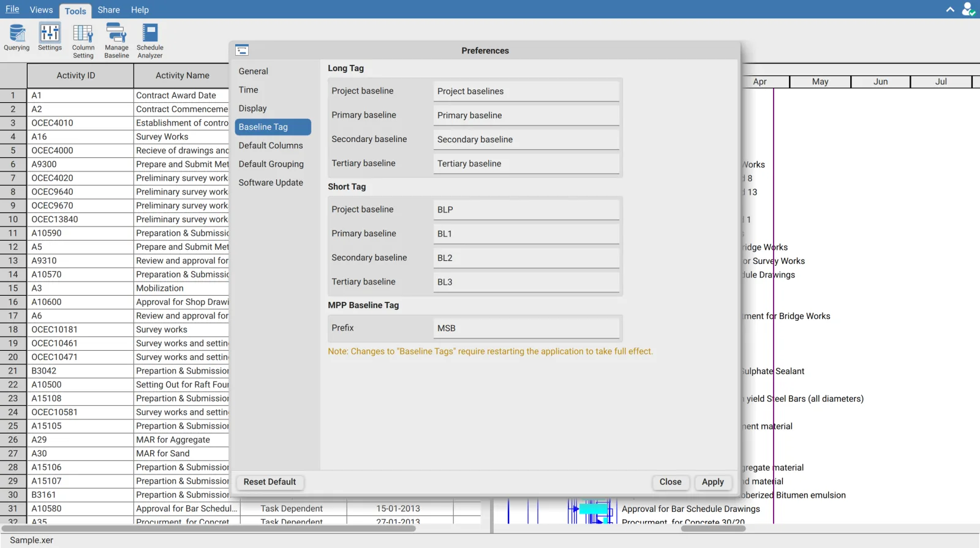This screenshot has height=548, width=980.
Task: Open the Help tab
Action: pos(140,10)
